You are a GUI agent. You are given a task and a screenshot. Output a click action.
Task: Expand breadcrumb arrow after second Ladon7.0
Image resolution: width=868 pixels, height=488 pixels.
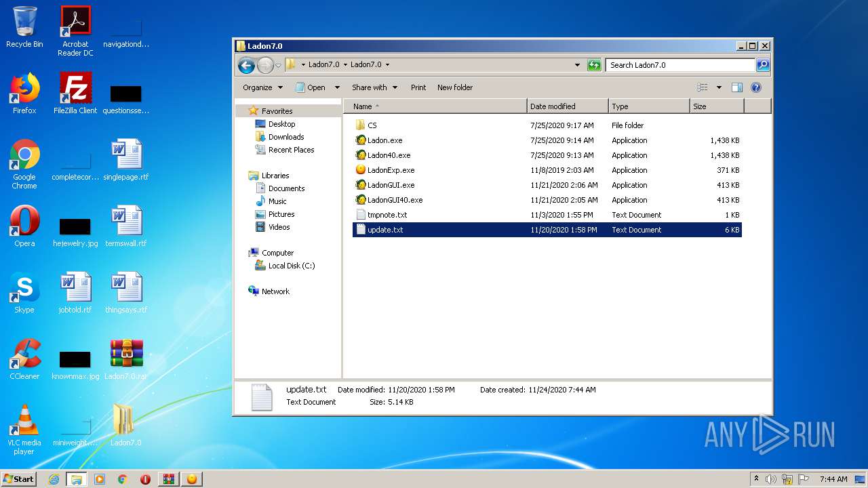pos(387,65)
